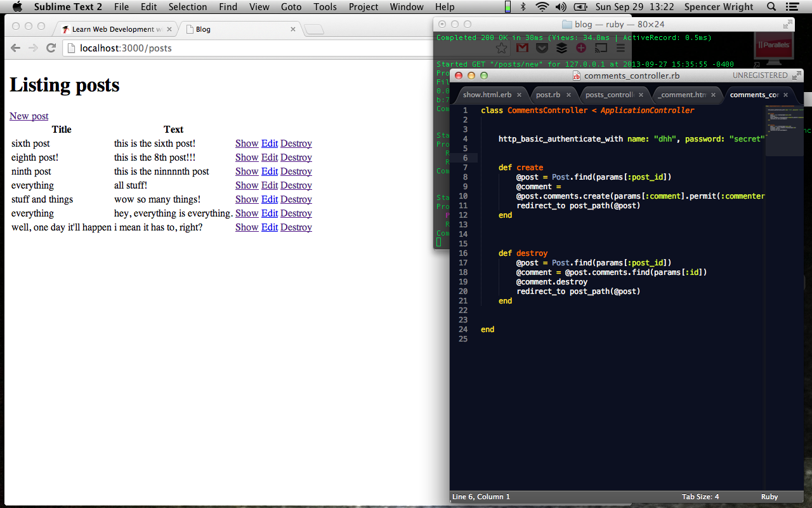Show the sixth post
The height and width of the screenshot is (508, 812).
247,144
